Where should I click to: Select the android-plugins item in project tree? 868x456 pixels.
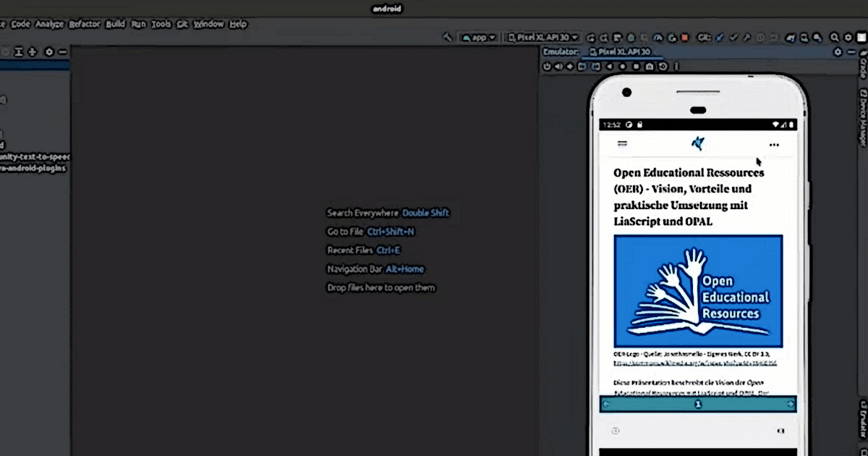pyautogui.click(x=33, y=168)
